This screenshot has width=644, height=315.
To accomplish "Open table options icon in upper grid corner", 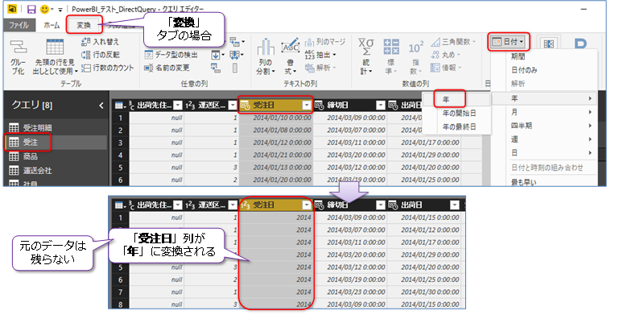I will click(x=119, y=106).
